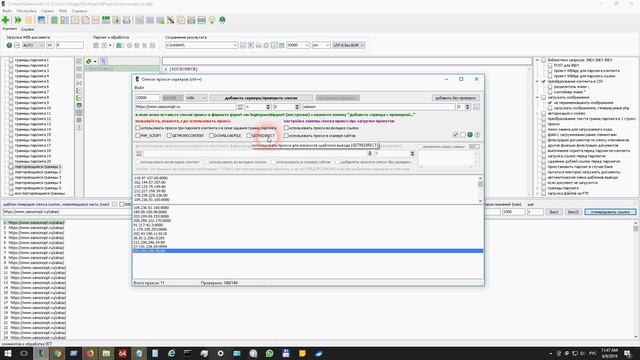Click the CSV export toolbar icon
This screenshot has width=640, height=360.
106,20
